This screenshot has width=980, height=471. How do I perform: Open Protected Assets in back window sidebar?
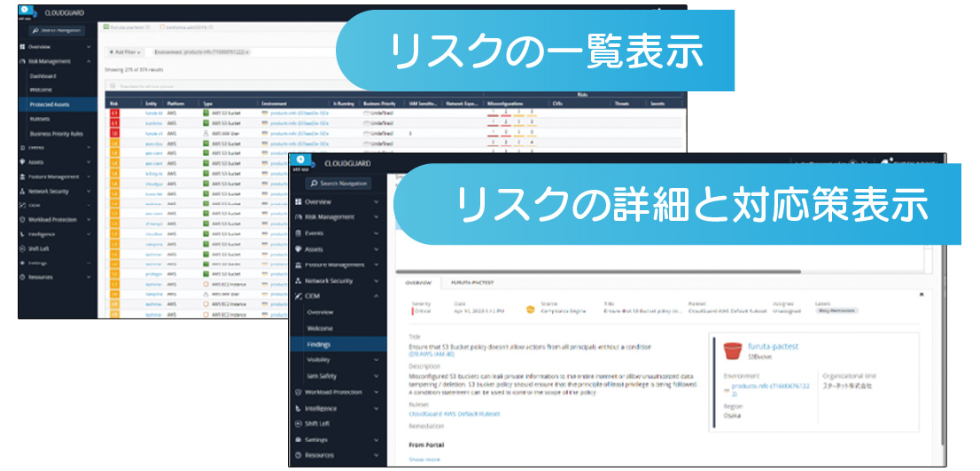pos(58,105)
